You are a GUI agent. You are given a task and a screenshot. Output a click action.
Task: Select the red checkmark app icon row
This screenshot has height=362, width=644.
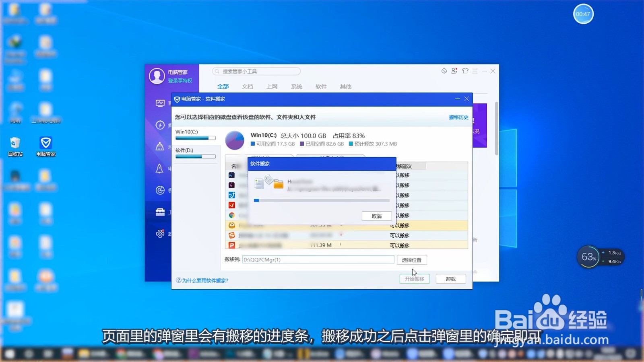tap(232, 205)
